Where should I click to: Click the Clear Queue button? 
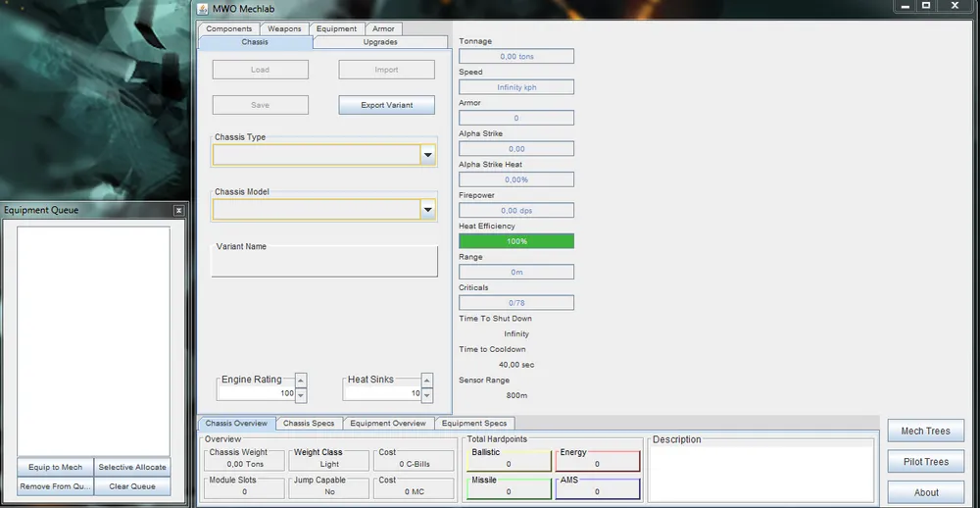click(131, 486)
